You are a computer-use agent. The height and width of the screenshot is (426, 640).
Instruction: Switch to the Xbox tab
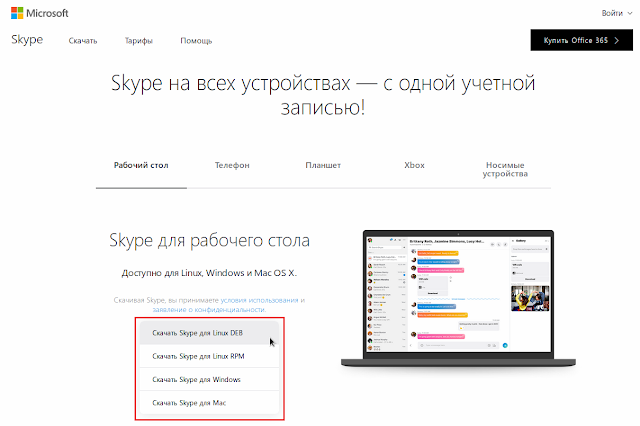[x=414, y=165]
